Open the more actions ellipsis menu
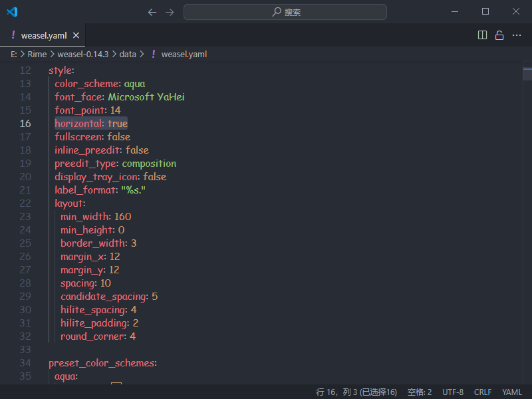The image size is (532, 399). pos(516,35)
